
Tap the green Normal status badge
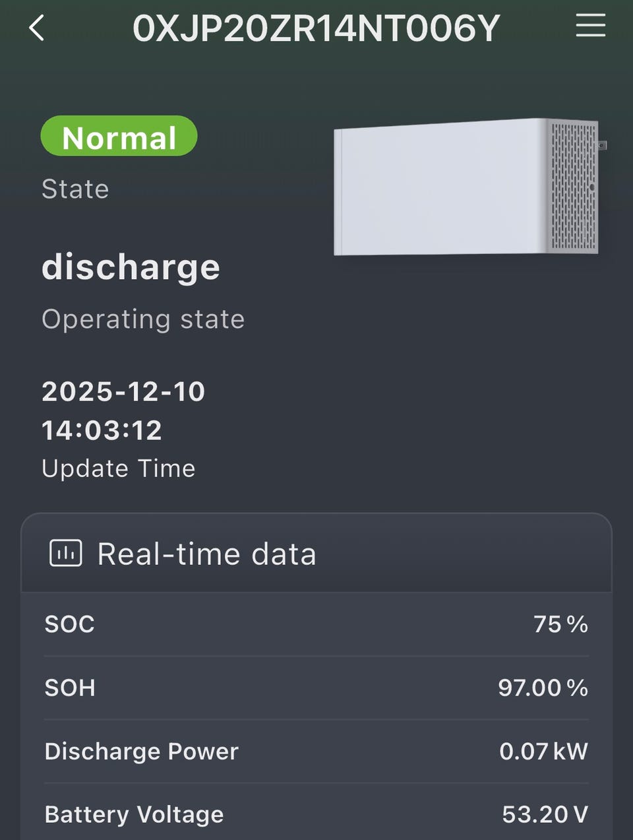pyautogui.click(x=119, y=137)
